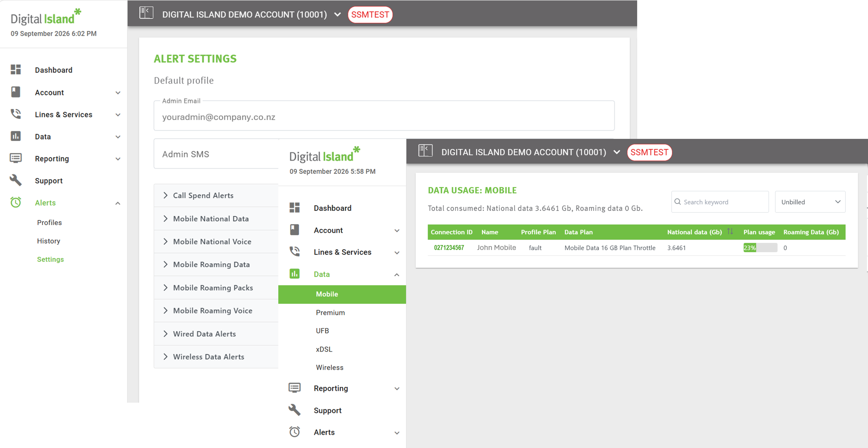Click the green Data chart icon in second sidebar

tap(295, 274)
